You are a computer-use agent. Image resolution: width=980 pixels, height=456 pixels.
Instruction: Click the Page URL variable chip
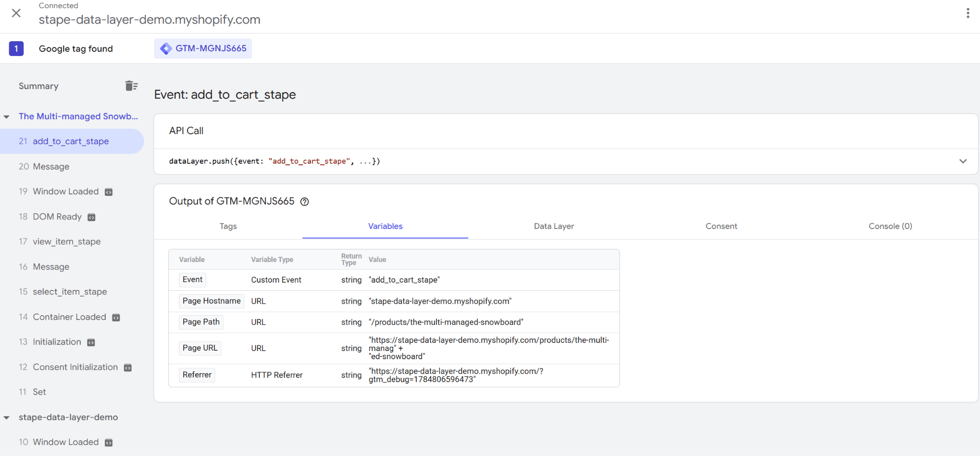click(200, 348)
